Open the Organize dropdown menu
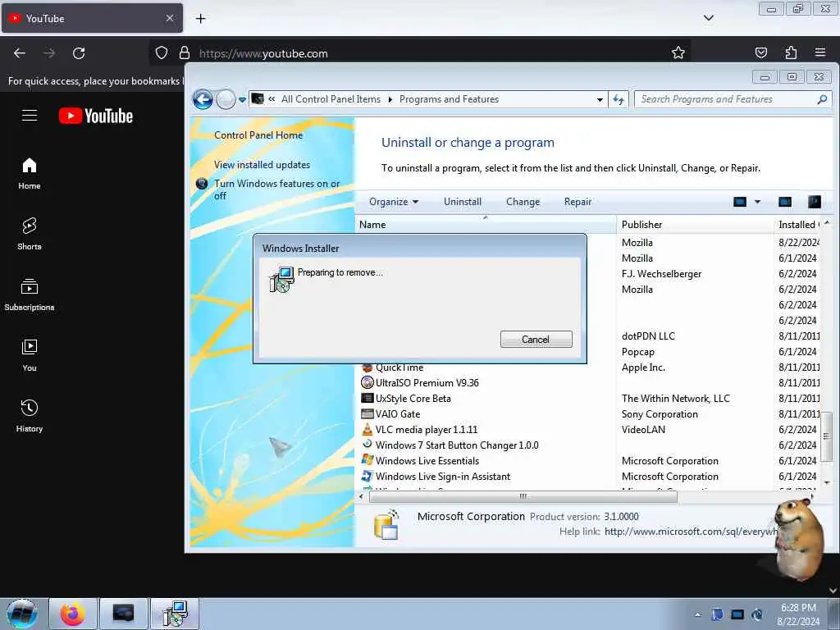840x630 pixels. pos(394,202)
